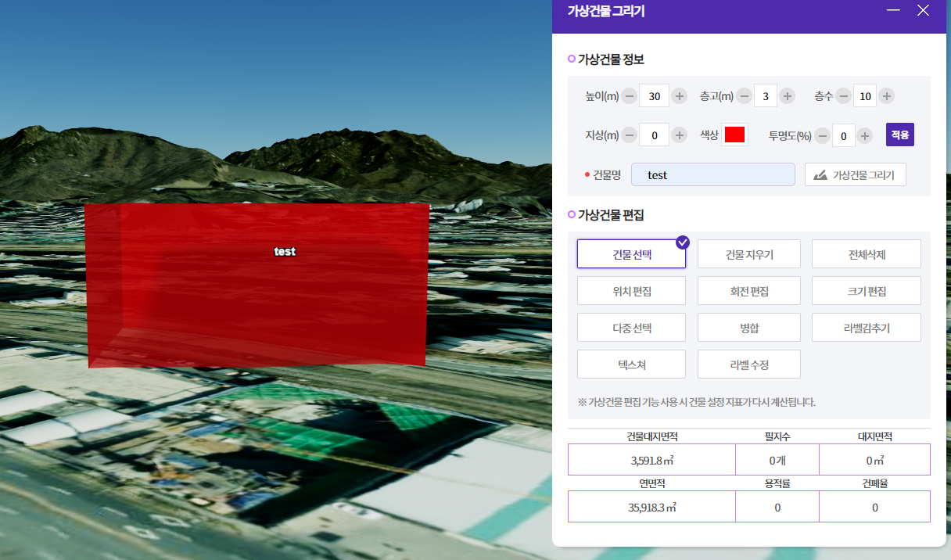Click the 가상건물 그리기 draw button
The width and height of the screenshot is (951, 560).
point(856,174)
